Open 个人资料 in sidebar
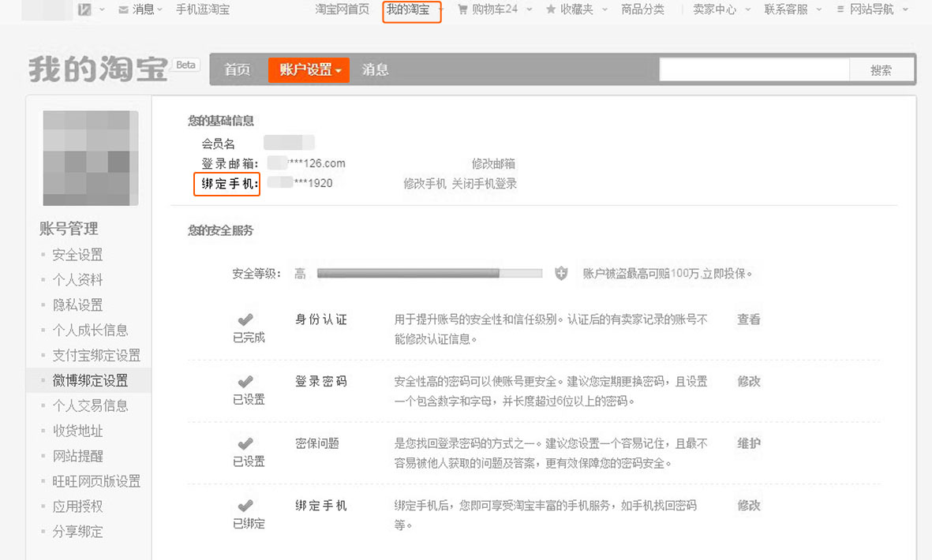The height and width of the screenshot is (560, 932). 77,280
